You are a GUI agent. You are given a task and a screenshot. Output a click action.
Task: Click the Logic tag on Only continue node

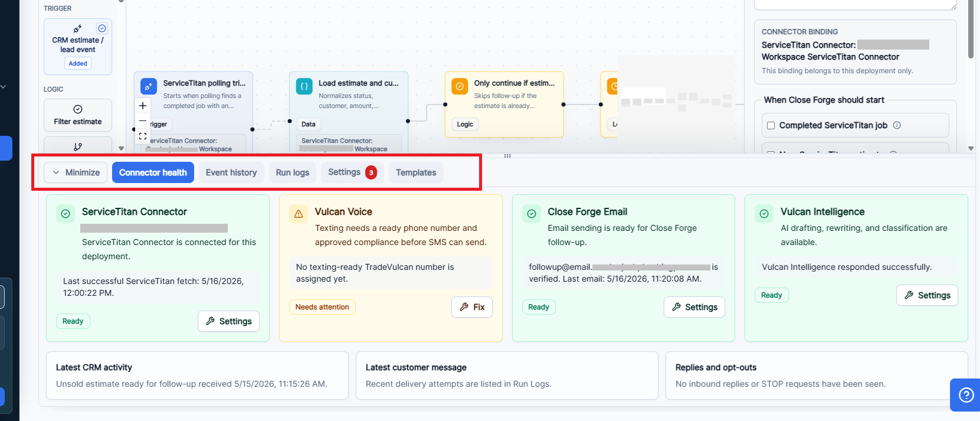coord(465,124)
